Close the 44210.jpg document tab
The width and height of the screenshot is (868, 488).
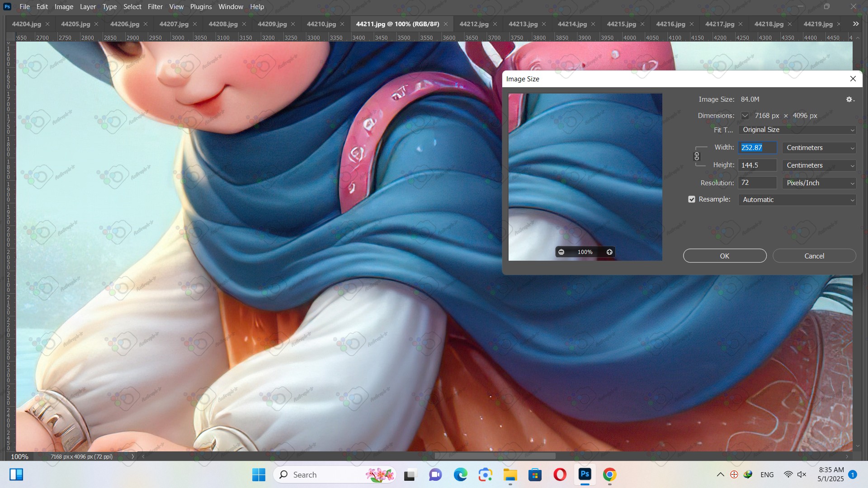(342, 24)
